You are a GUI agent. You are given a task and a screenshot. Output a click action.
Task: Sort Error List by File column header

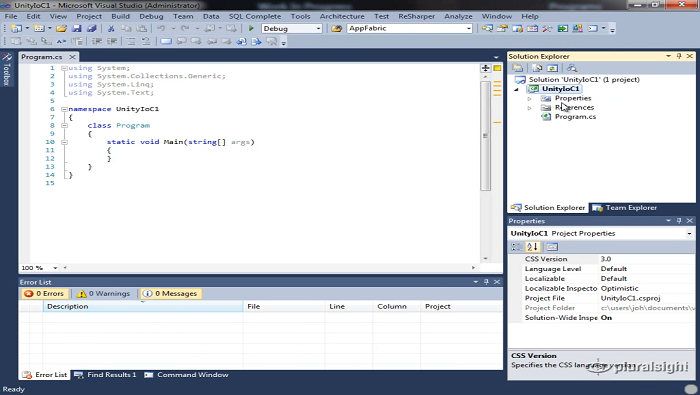(x=284, y=306)
